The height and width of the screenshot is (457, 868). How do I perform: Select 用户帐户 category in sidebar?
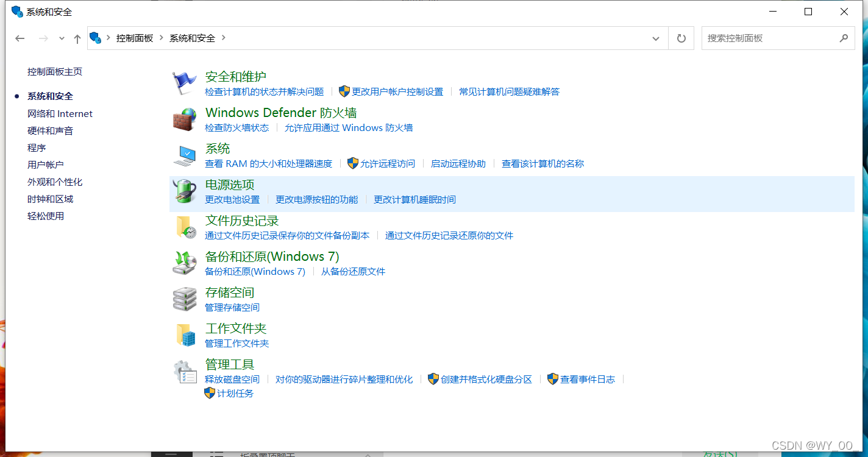(x=46, y=165)
